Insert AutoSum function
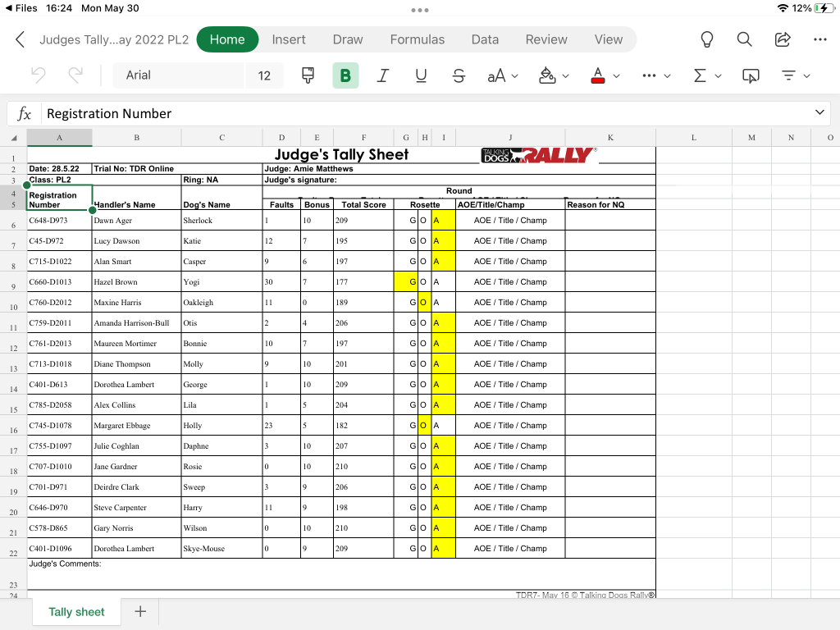The width and height of the screenshot is (840, 630). [x=700, y=75]
